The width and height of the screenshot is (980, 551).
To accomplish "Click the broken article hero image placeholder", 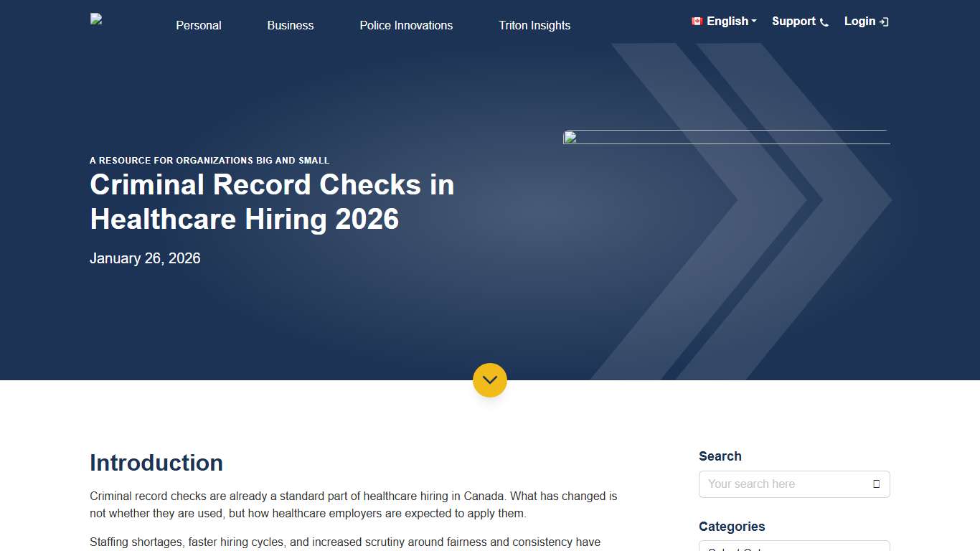I will click(726, 137).
